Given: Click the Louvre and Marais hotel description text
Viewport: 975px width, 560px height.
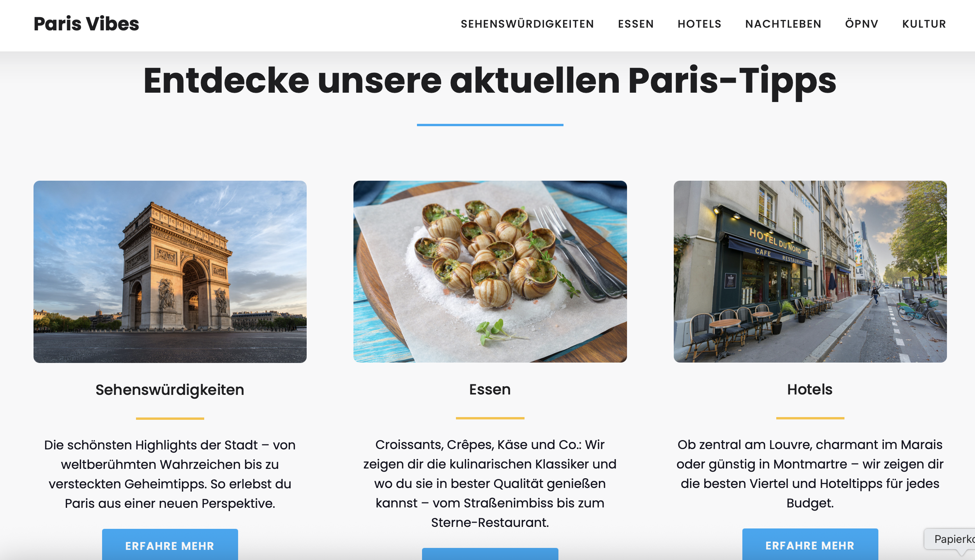Looking at the screenshot, I should coord(810,474).
